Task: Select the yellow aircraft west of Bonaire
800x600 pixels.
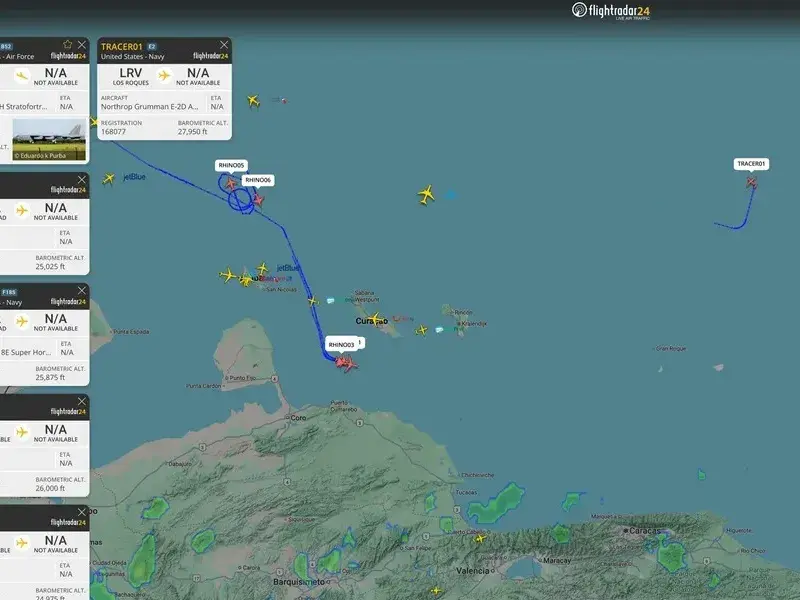Action: pyautogui.click(x=421, y=331)
